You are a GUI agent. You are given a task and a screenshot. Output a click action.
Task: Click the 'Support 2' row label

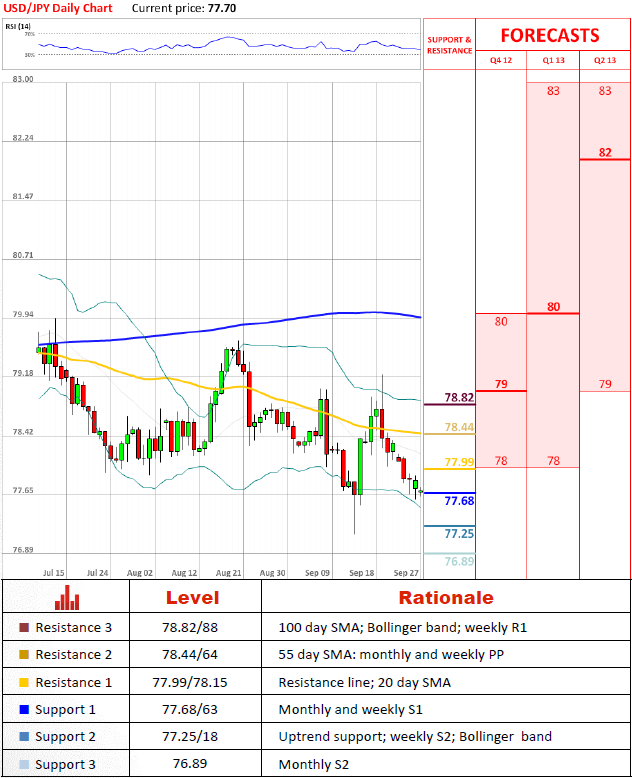65,736
